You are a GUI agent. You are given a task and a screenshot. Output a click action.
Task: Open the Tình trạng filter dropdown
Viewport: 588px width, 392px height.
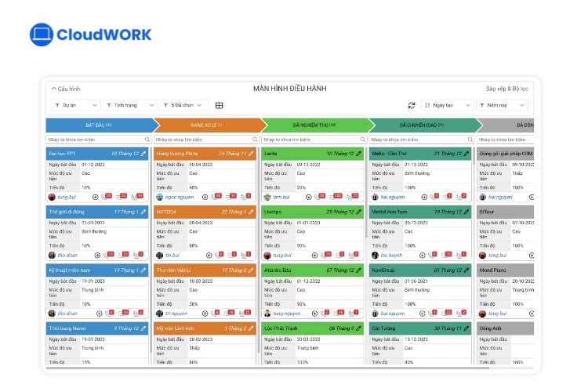pyautogui.click(x=130, y=105)
